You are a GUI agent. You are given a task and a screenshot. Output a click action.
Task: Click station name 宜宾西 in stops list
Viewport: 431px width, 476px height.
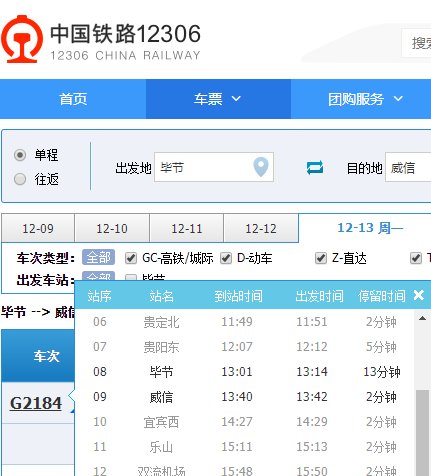pyautogui.click(x=161, y=422)
